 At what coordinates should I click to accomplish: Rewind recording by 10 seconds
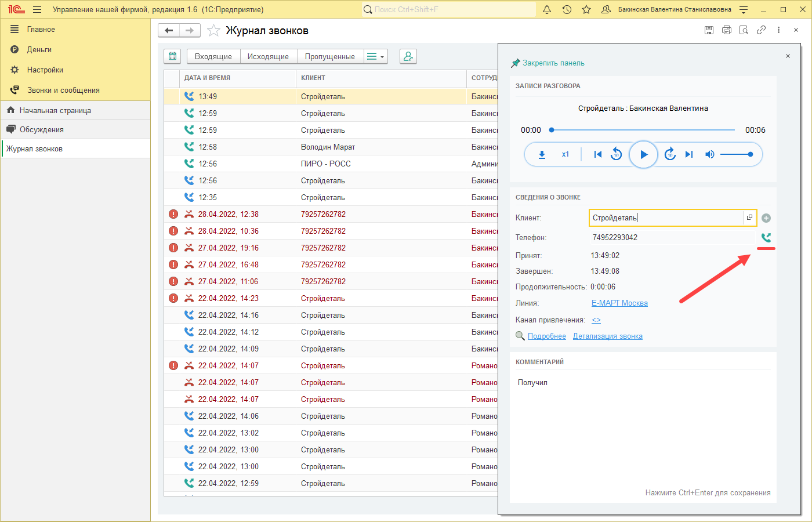coord(617,155)
